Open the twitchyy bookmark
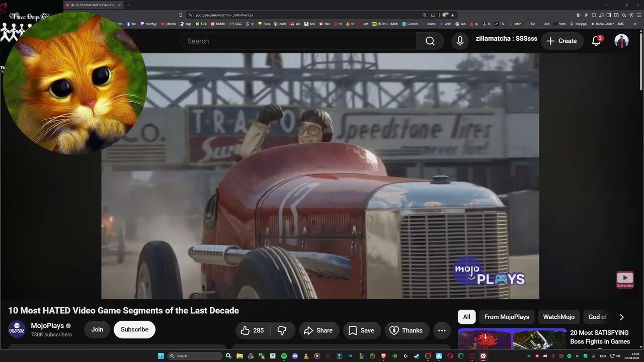 [x=148, y=24]
